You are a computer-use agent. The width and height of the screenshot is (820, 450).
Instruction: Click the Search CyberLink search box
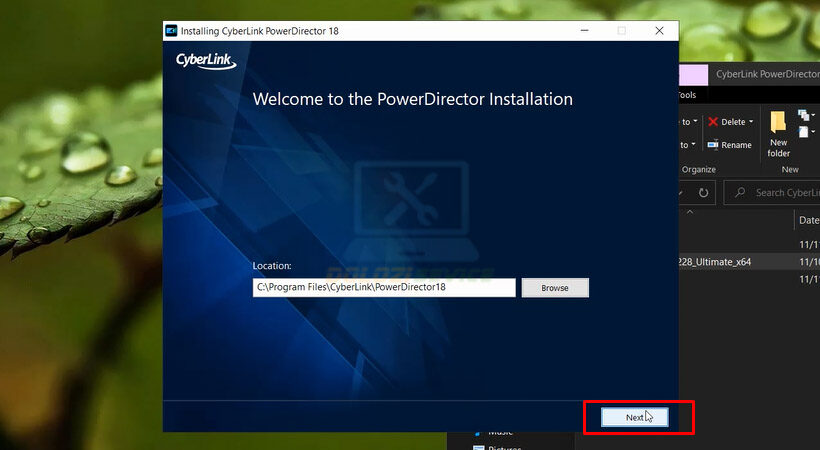786,192
